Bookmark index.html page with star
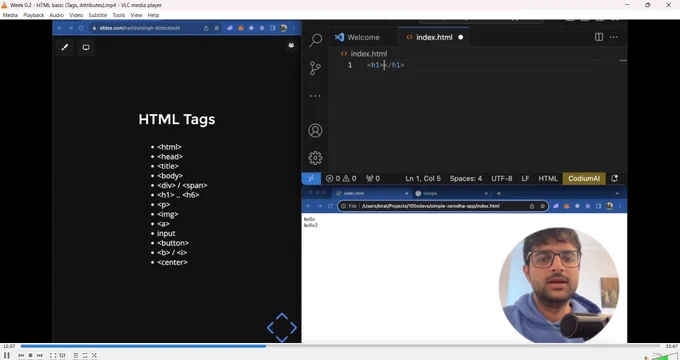The image size is (680, 360). pos(542,206)
